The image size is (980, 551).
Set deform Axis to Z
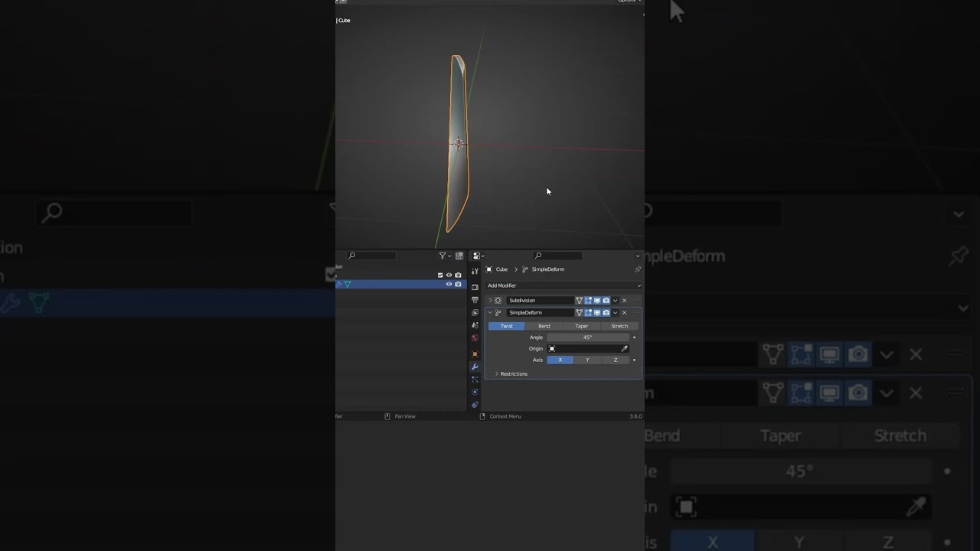pyautogui.click(x=616, y=360)
